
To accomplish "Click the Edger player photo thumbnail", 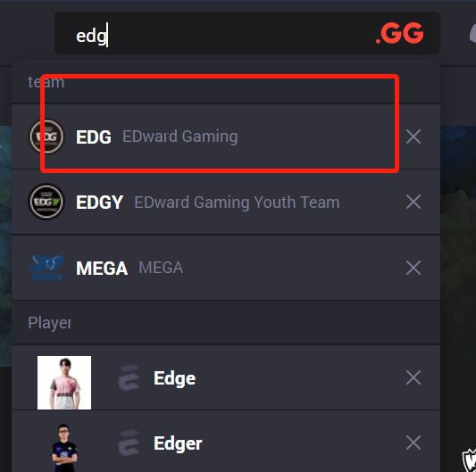I will [64, 447].
